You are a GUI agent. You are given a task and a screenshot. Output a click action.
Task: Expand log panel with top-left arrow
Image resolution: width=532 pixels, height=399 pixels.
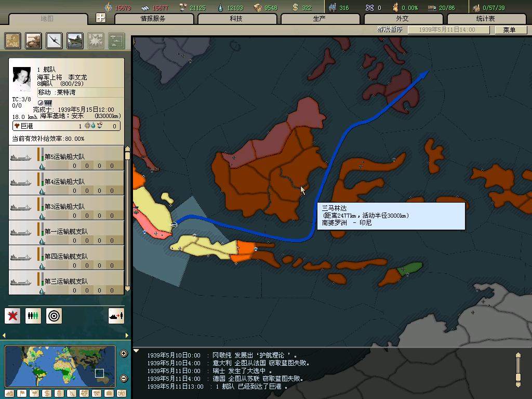pos(136,351)
